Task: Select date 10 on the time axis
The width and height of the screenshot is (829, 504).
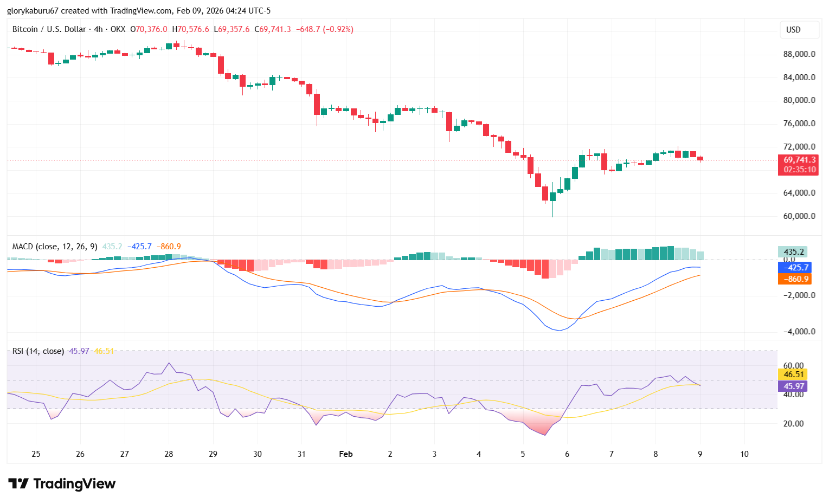Action: tap(744, 454)
